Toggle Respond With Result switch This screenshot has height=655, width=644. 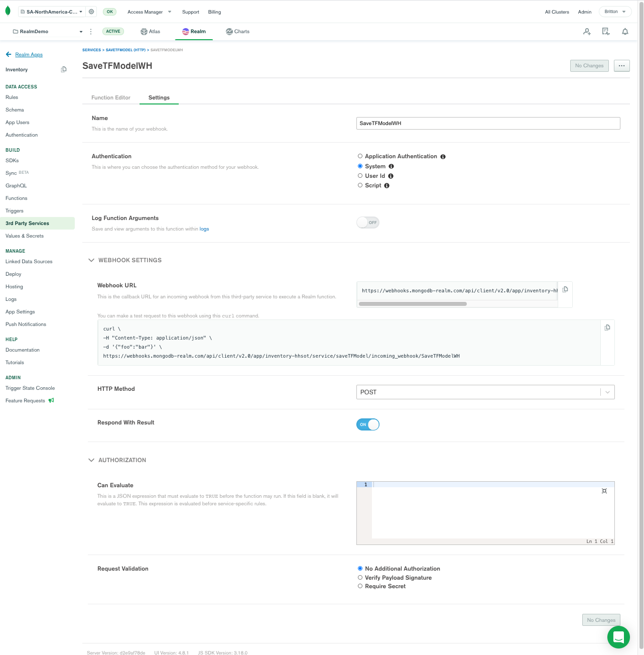tap(368, 424)
